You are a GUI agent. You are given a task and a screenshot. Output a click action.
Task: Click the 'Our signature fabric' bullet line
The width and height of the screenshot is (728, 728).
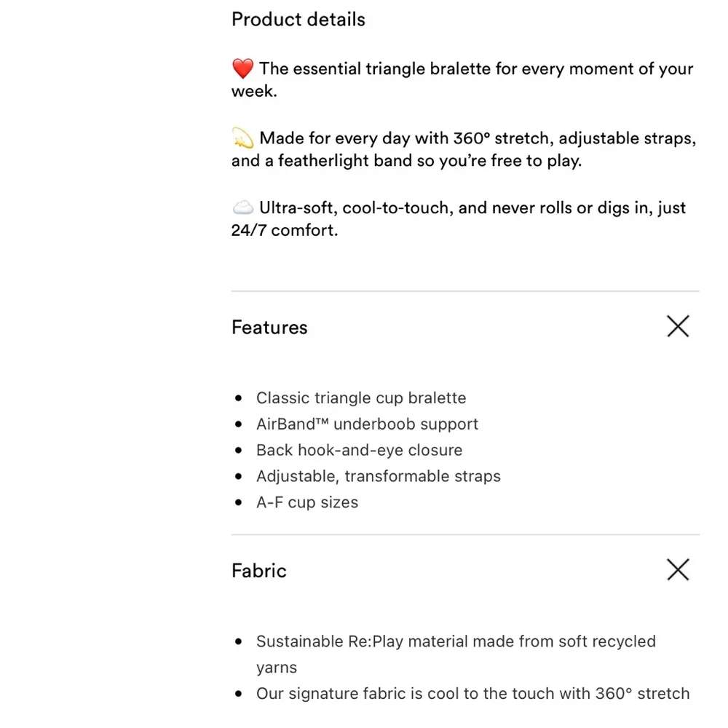click(472, 694)
